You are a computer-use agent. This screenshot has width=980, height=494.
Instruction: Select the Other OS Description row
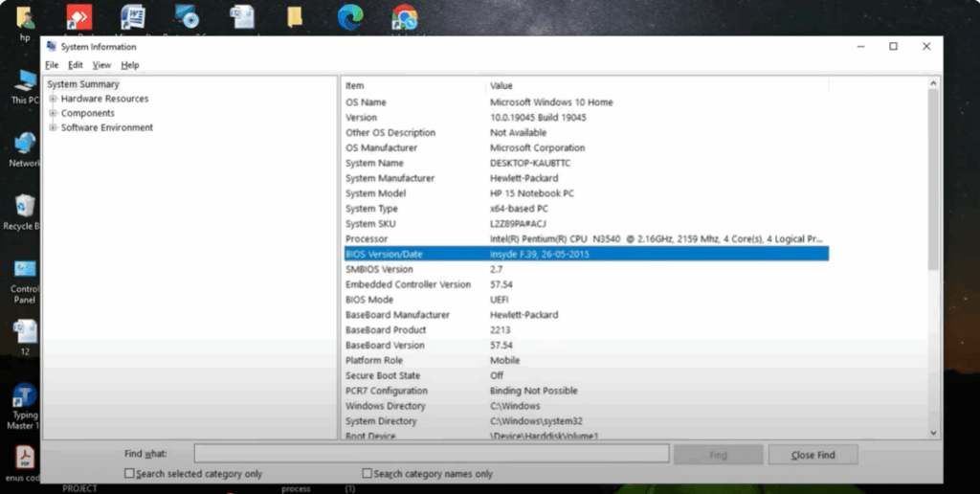587,132
